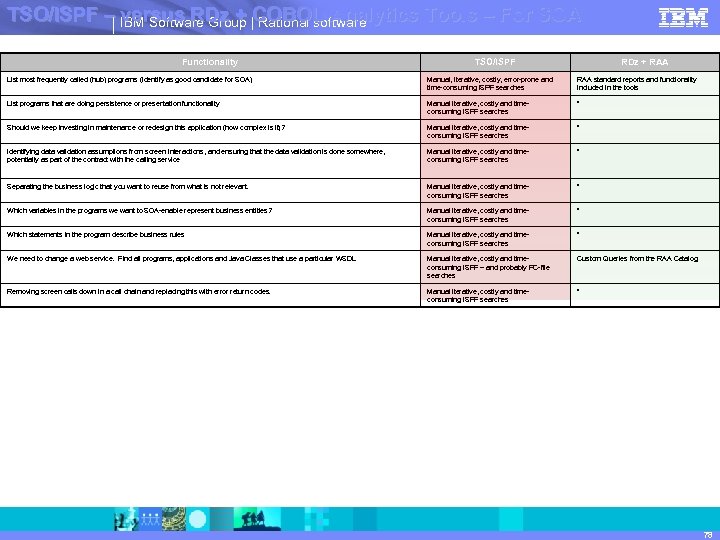Select the "Removing screen calls down in a call chain" cell

(210, 295)
